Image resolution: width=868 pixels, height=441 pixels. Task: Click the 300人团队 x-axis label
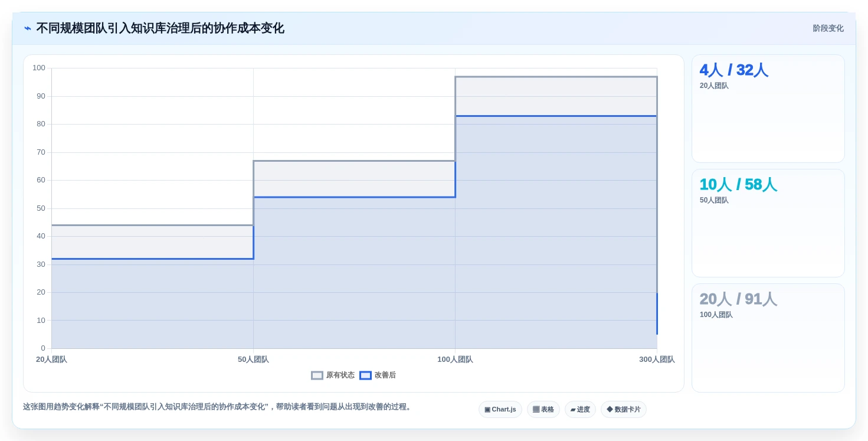click(657, 360)
